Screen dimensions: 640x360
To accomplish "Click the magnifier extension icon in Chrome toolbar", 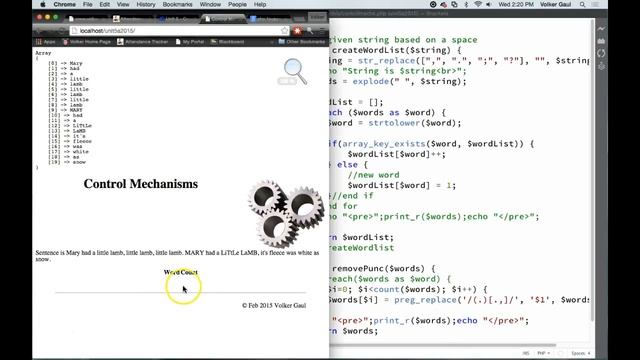I will (x=310, y=31).
